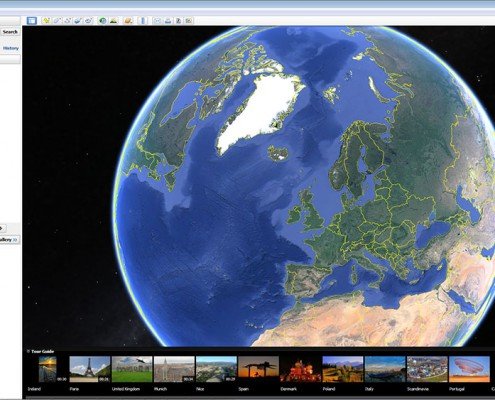
Task: Open the Portugal tour thumbnail
Action: coord(469,369)
